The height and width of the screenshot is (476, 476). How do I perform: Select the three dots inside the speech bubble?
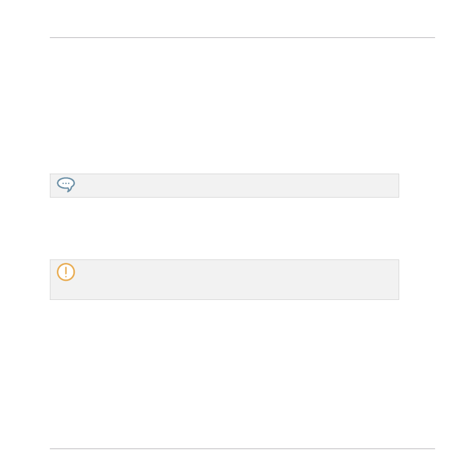tap(66, 183)
